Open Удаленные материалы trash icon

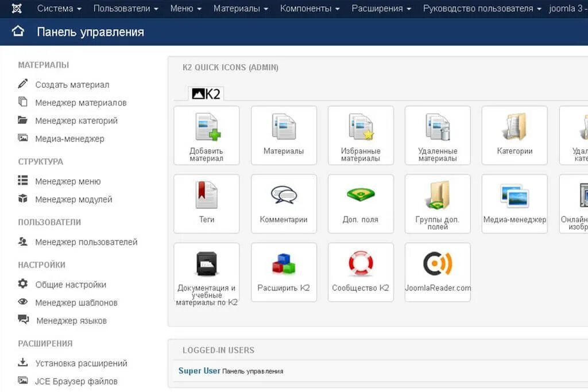[438, 135]
